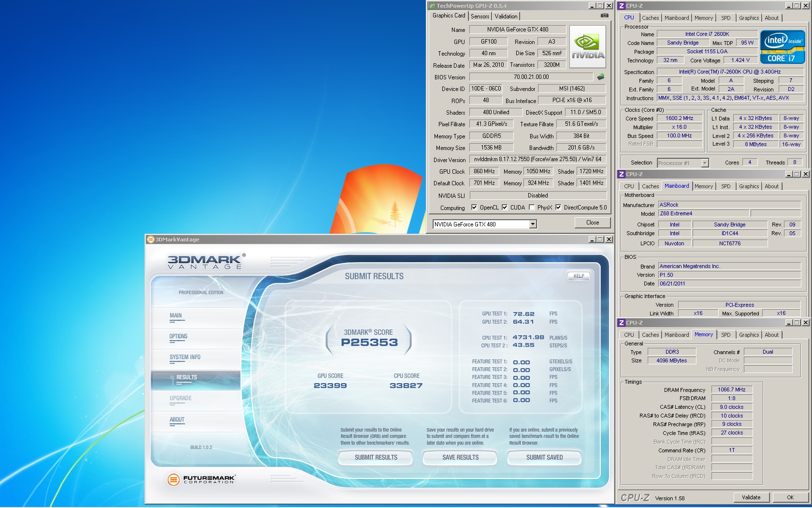Open About tab in top CPU-Z window
Screen dimensions: 812x508
(x=771, y=18)
